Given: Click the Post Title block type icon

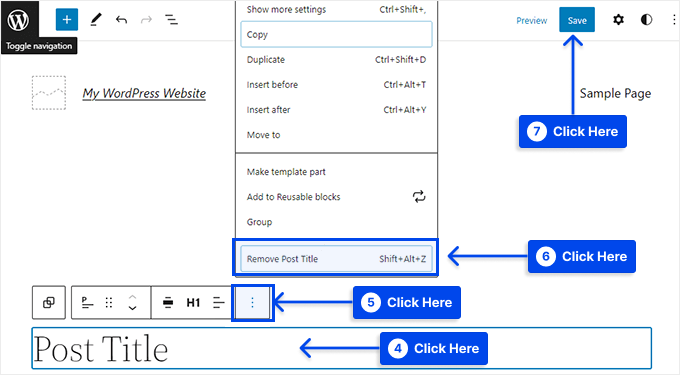Looking at the screenshot, I should 87,302.
